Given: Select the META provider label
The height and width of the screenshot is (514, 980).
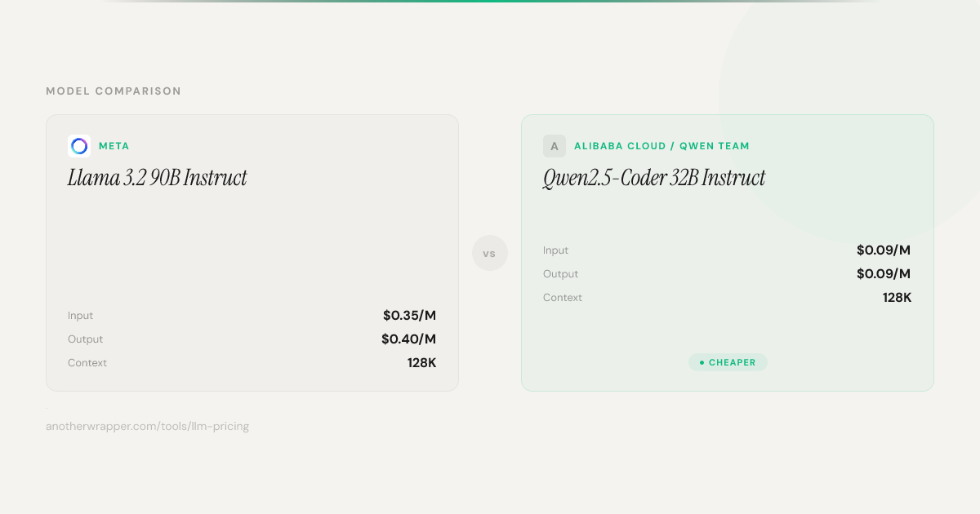Looking at the screenshot, I should click(114, 146).
